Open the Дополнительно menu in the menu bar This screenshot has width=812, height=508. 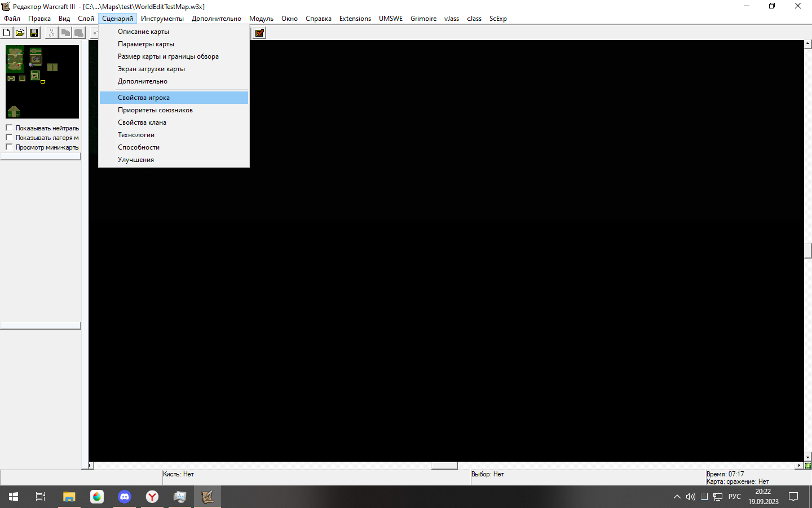click(x=217, y=19)
